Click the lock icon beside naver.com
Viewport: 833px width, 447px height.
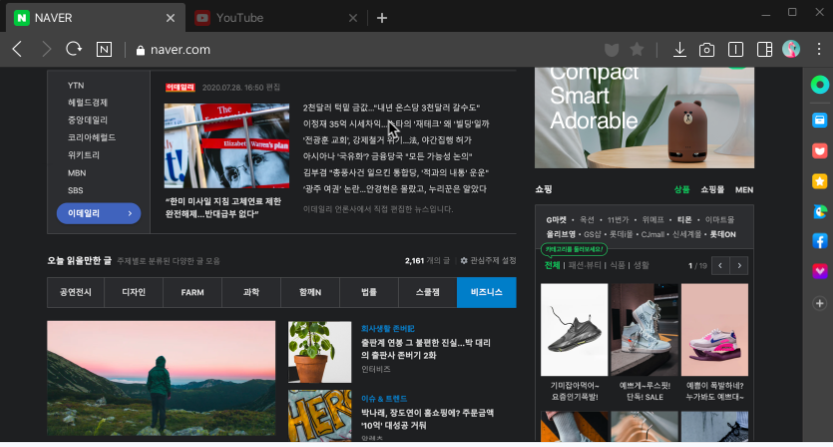coord(140,50)
